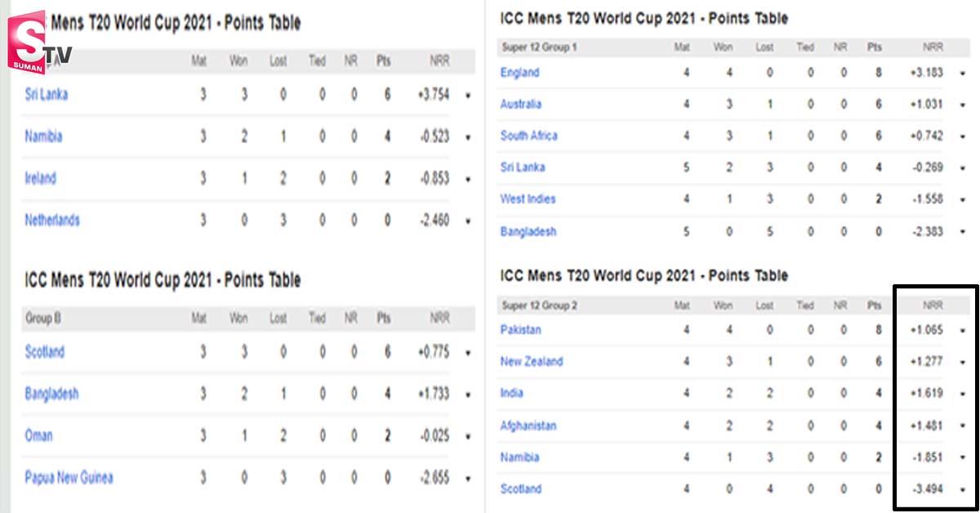This screenshot has height=513, width=980.
Task: Expand the Netherlands row details arrow
Action: (x=468, y=221)
